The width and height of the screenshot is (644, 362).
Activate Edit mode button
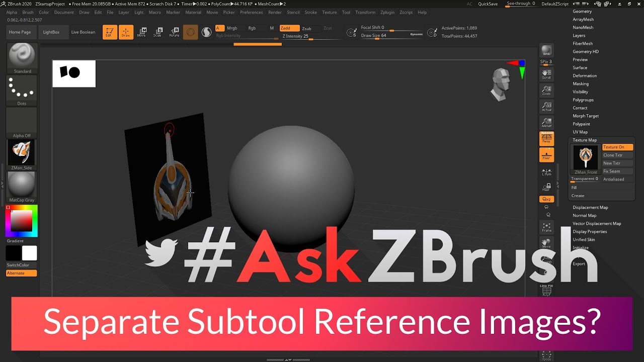click(110, 32)
